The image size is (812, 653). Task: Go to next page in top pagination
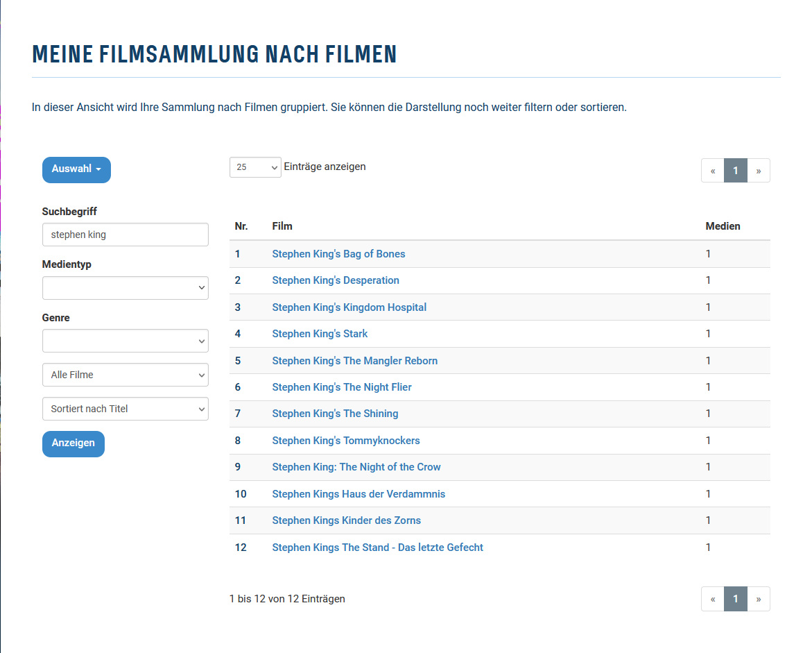759,171
